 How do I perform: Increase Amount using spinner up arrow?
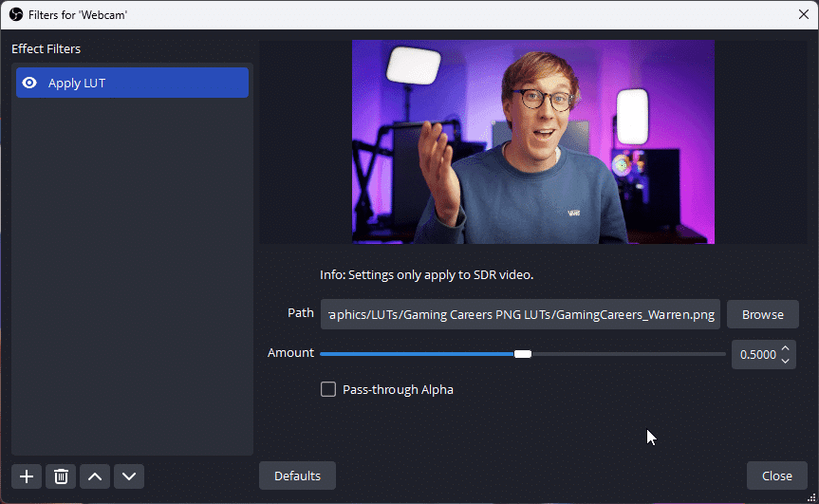[785, 349]
